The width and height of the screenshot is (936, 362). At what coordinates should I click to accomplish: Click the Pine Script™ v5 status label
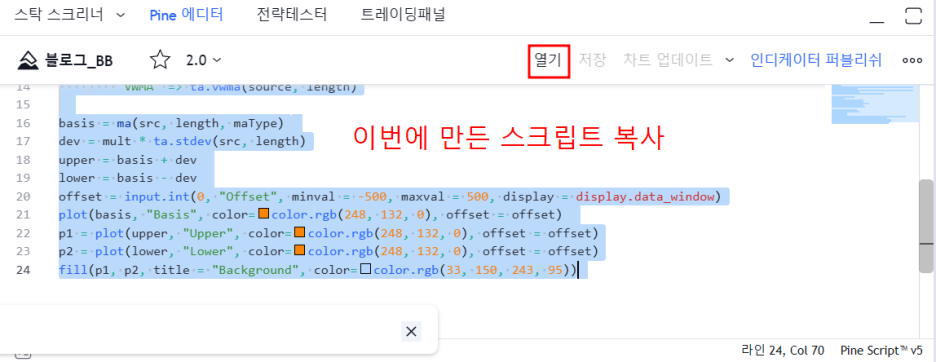(x=881, y=351)
